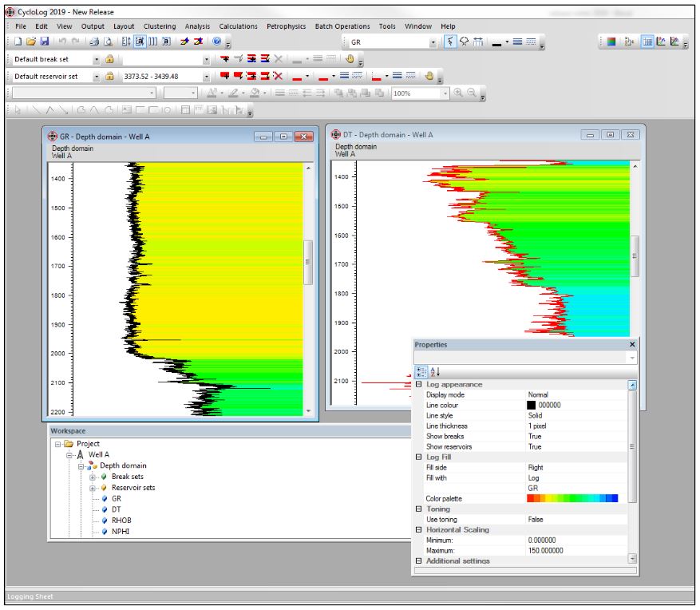
Task: Click the Zoom In magnifier icon
Action: [458, 93]
